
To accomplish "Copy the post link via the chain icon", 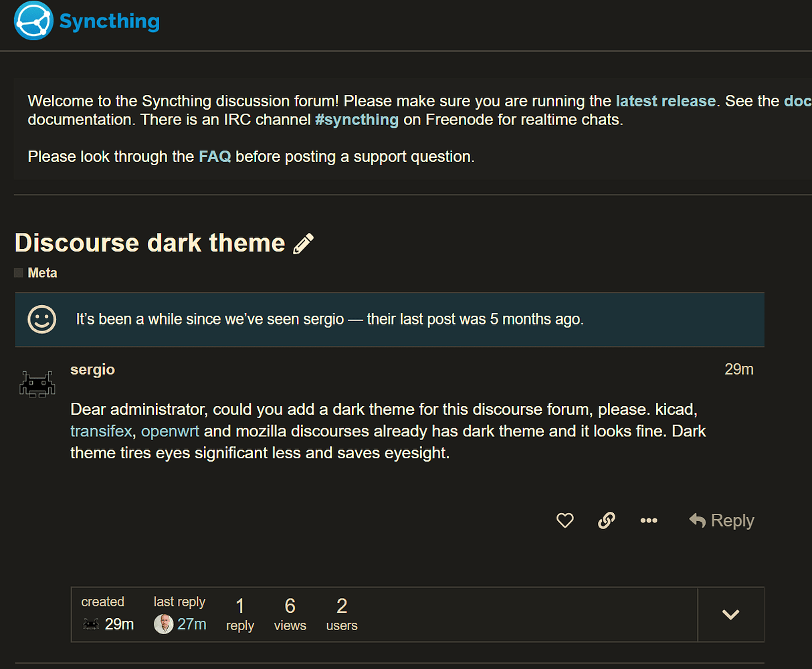I will point(607,520).
